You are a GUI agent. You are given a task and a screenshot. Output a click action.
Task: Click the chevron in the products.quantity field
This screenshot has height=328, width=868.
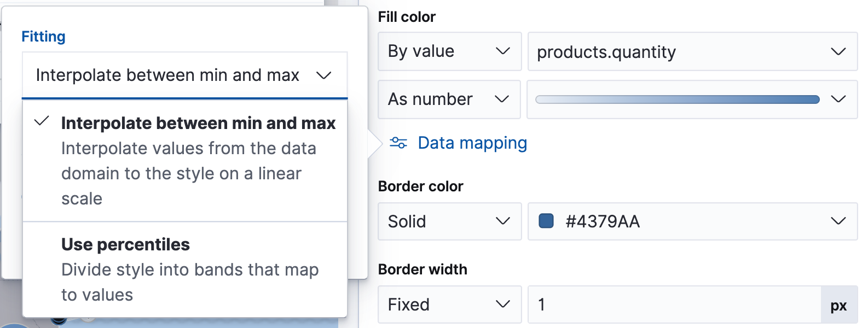838,52
